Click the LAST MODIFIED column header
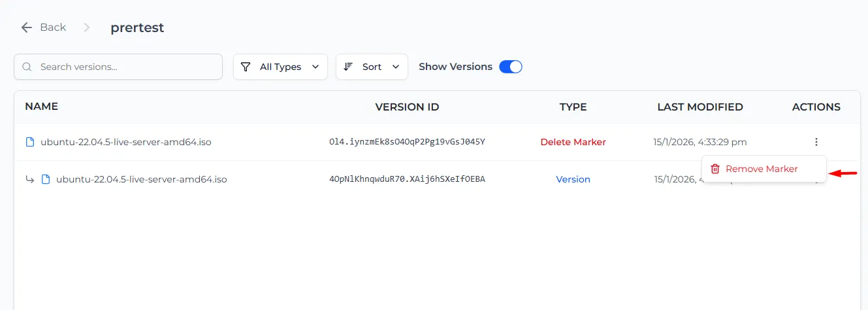 (700, 107)
